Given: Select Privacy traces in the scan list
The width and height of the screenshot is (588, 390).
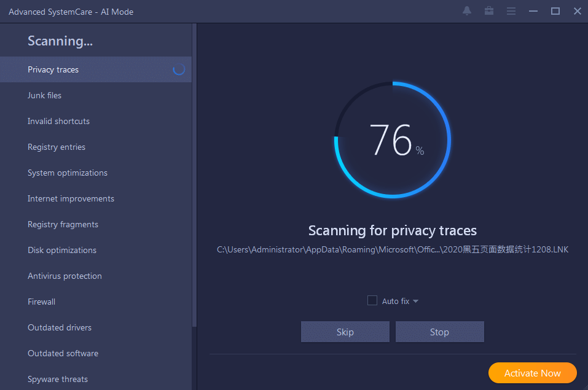Looking at the screenshot, I should tap(96, 69).
